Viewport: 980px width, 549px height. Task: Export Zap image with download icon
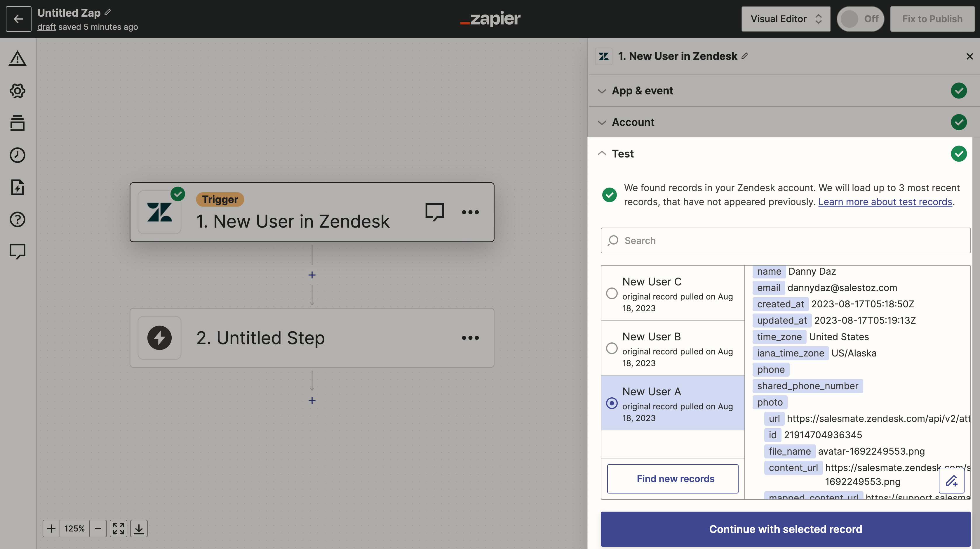tap(139, 529)
